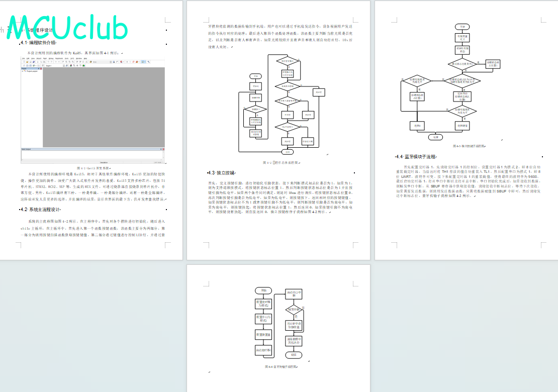
Task: Select the '启动定时器1' box in 图4-4 flowchart
Action: [x=264, y=350]
